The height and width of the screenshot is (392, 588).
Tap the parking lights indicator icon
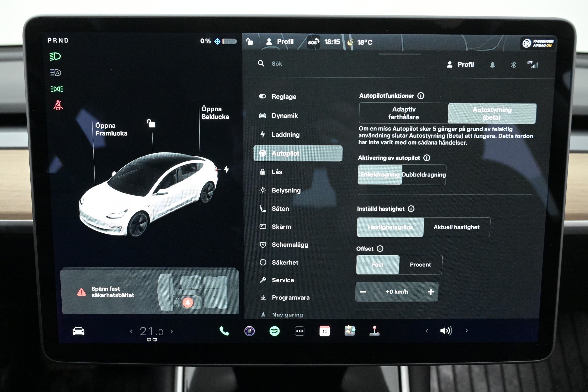[57, 89]
